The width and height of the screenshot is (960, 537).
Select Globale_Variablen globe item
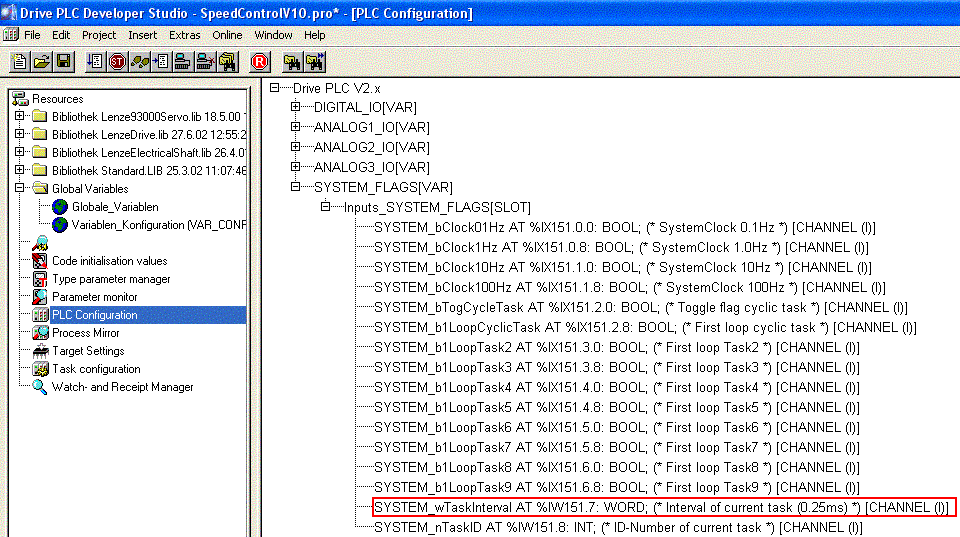(114, 207)
